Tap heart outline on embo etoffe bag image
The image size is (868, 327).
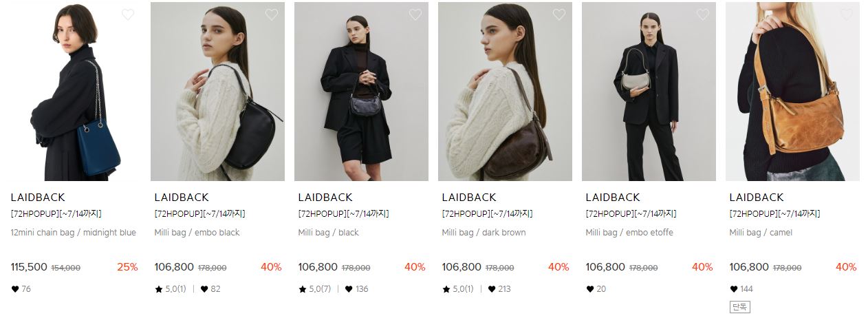click(703, 14)
